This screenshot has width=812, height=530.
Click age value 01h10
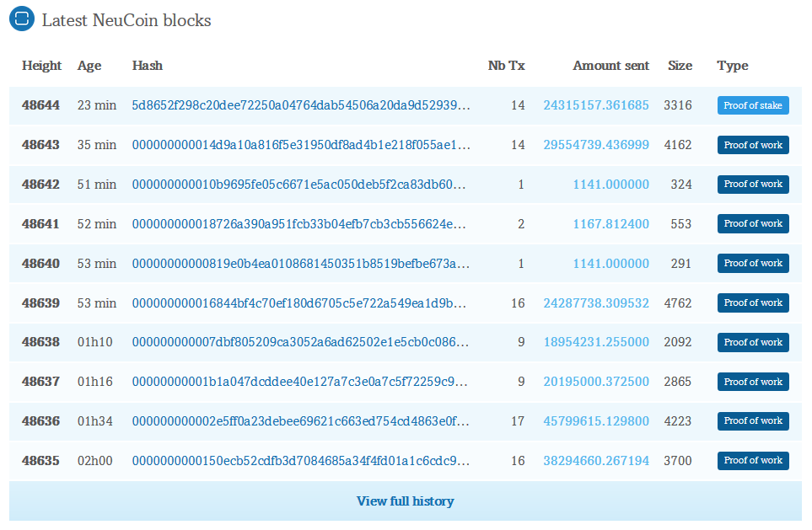(94, 342)
